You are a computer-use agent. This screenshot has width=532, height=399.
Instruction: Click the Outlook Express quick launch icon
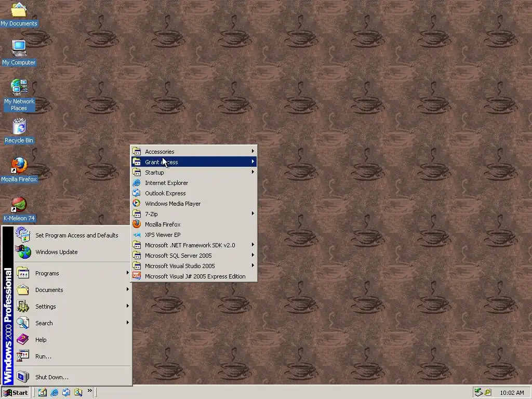[66, 392]
